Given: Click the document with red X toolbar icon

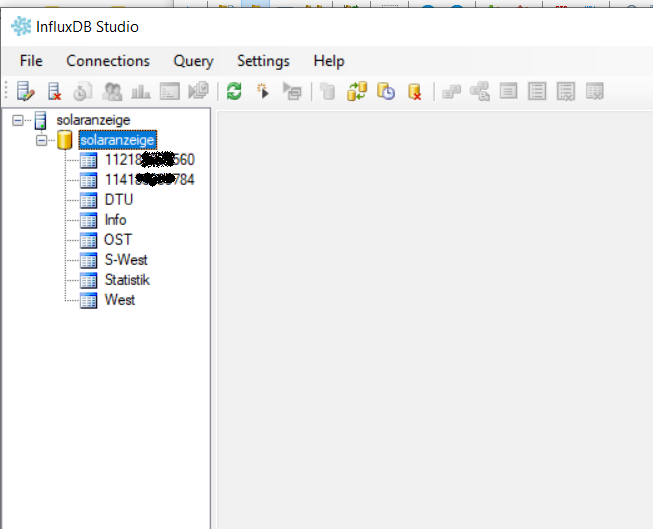Looking at the screenshot, I should 55,92.
